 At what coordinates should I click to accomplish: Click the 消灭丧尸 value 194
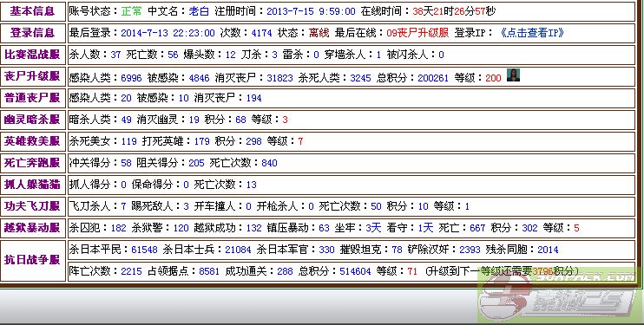[x=253, y=98]
